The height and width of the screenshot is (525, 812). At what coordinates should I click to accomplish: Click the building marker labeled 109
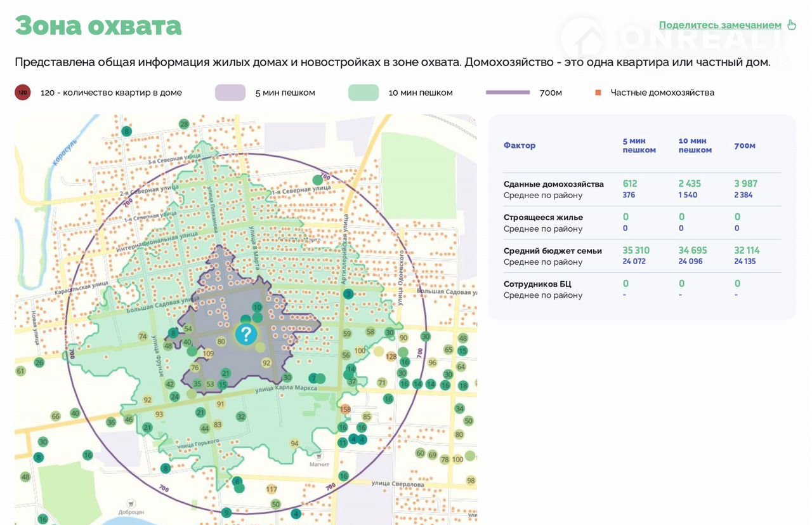pos(208,354)
